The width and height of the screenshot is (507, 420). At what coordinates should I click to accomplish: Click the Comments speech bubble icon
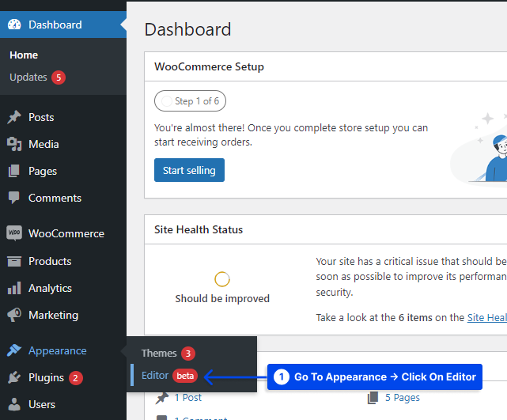click(14, 198)
